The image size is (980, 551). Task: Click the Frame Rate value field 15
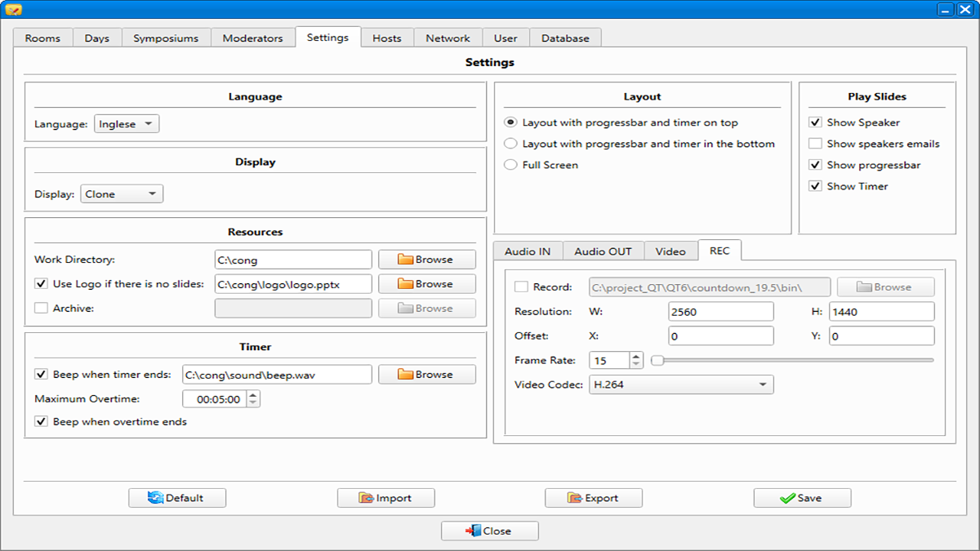coord(610,360)
